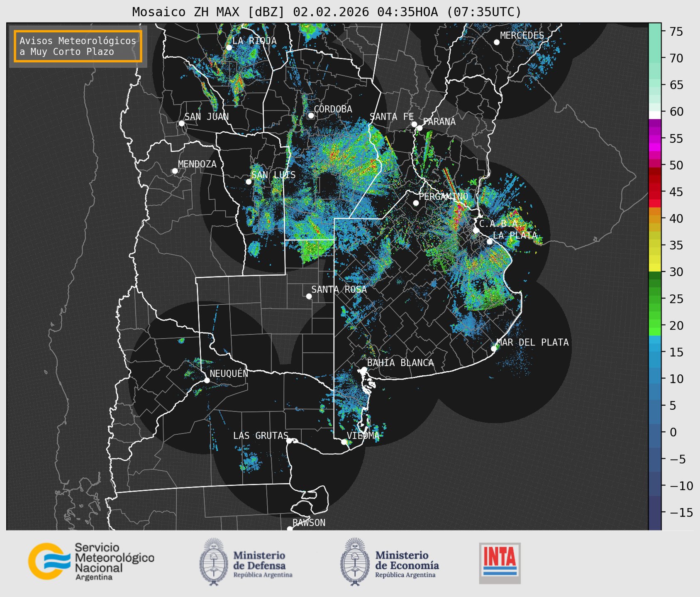This screenshot has height=597, width=700.
Task: Click the Ministerio de Defensa emblem
Action: pyautogui.click(x=214, y=562)
